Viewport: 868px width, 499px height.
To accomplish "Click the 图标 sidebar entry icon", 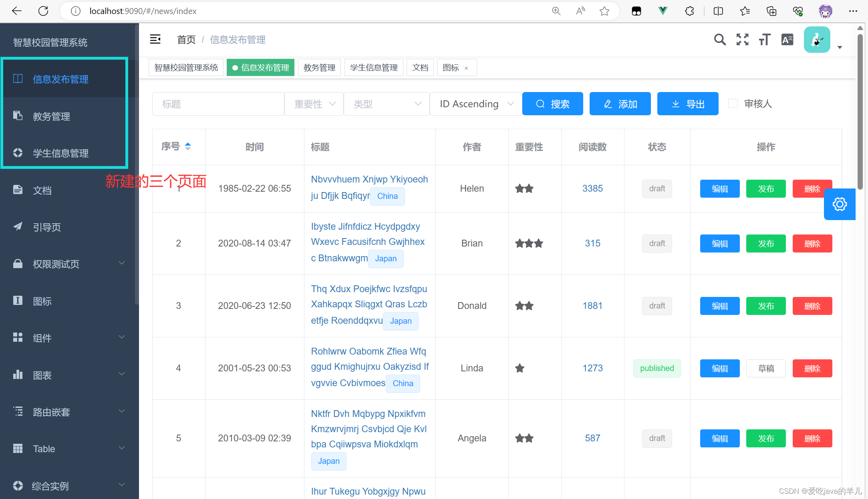I will point(18,301).
